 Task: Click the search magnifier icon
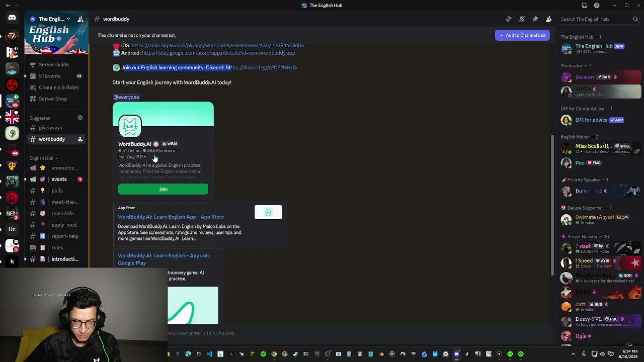click(635, 19)
